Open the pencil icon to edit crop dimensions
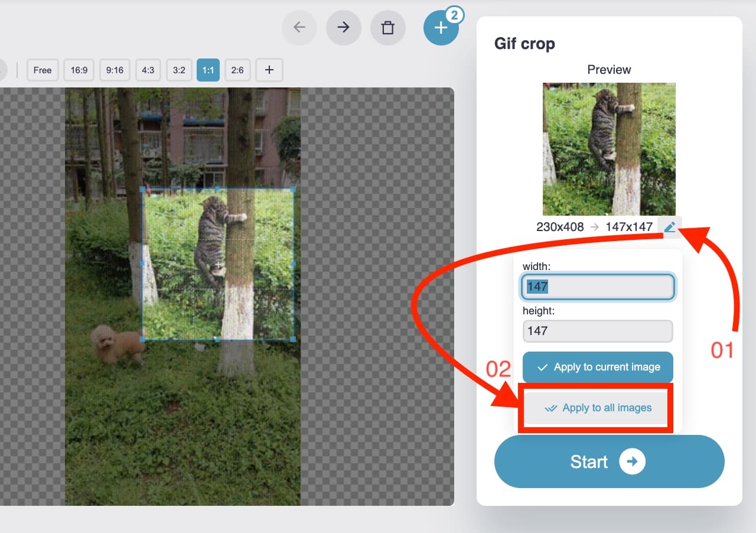The width and height of the screenshot is (756, 533). tap(670, 226)
